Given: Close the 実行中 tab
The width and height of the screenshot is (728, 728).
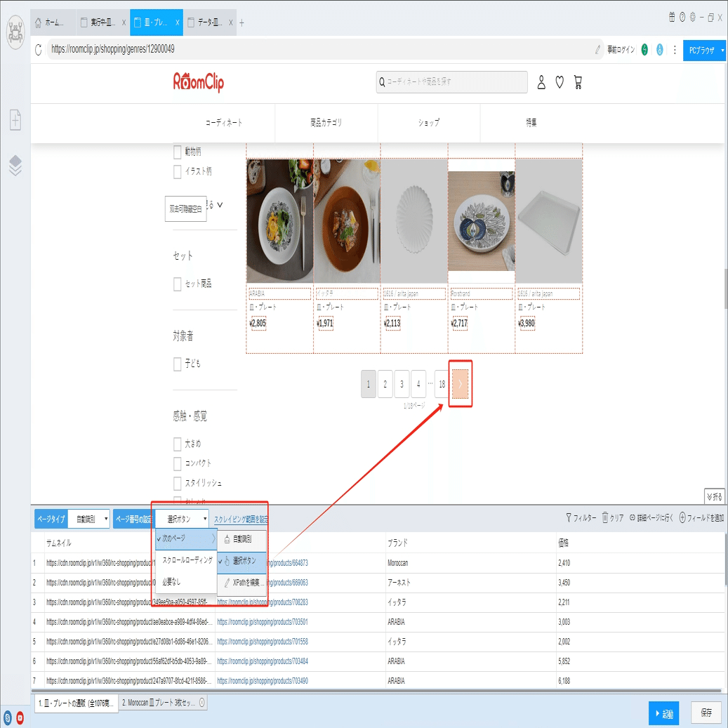Looking at the screenshot, I should point(124,22).
